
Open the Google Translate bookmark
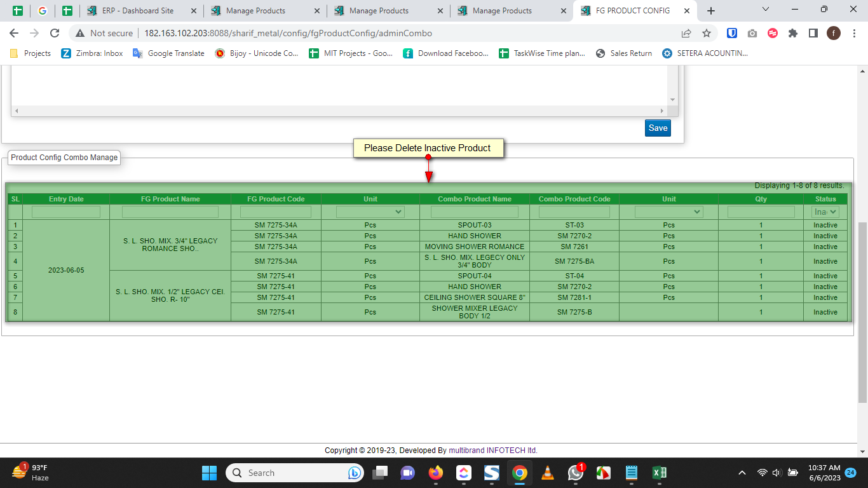click(168, 53)
